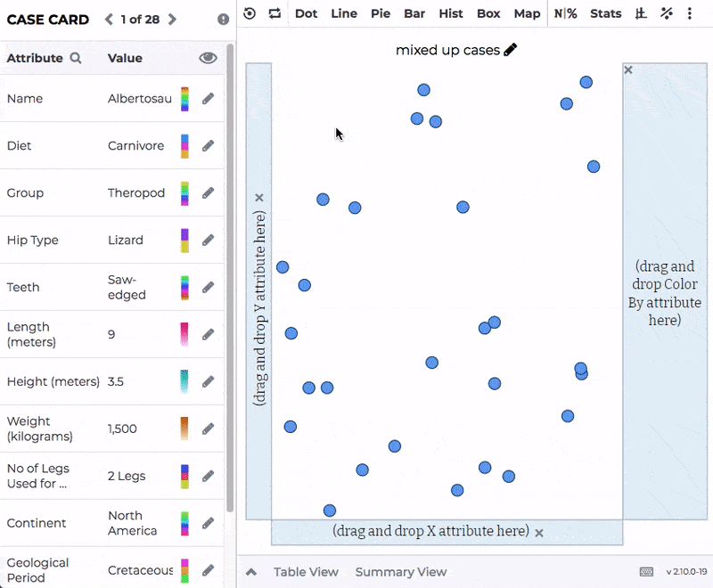Toggle attribute visibility eye icon
The image size is (713, 588).
click(x=208, y=58)
